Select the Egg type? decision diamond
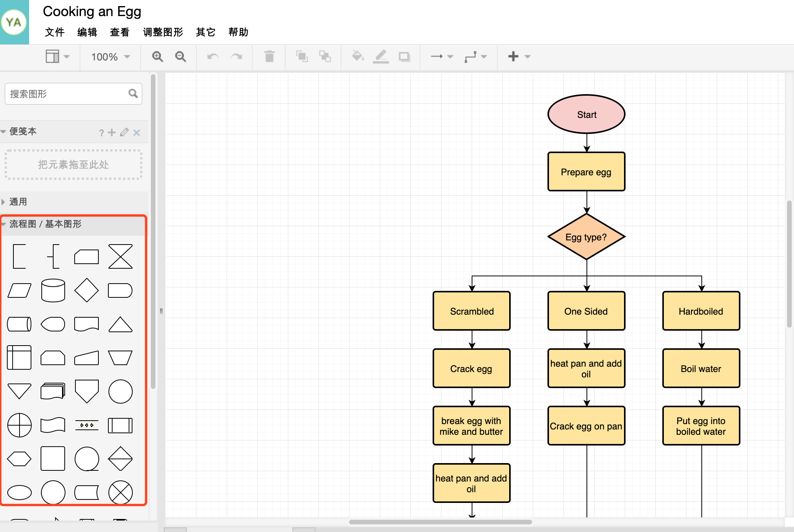This screenshot has width=794, height=532. pyautogui.click(x=587, y=237)
